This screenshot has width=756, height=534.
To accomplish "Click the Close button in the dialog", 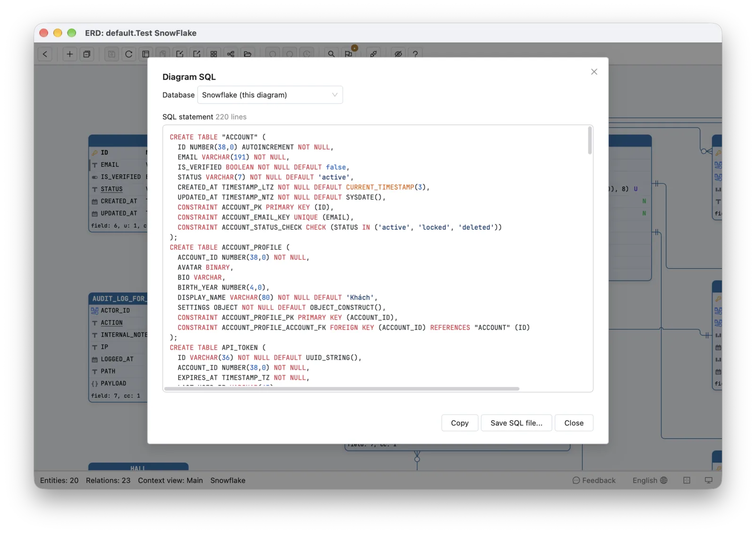I will (x=574, y=423).
